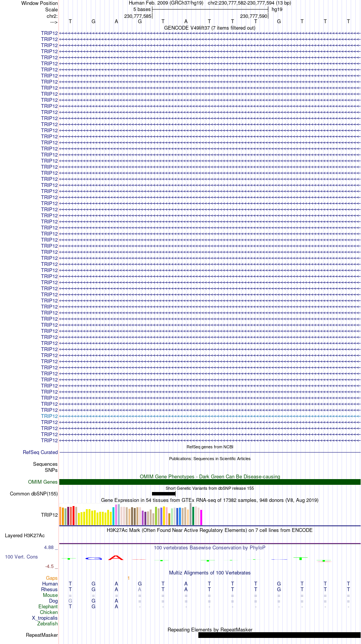Click the Sequences track label
This screenshot has width=361, height=644.
(45, 464)
